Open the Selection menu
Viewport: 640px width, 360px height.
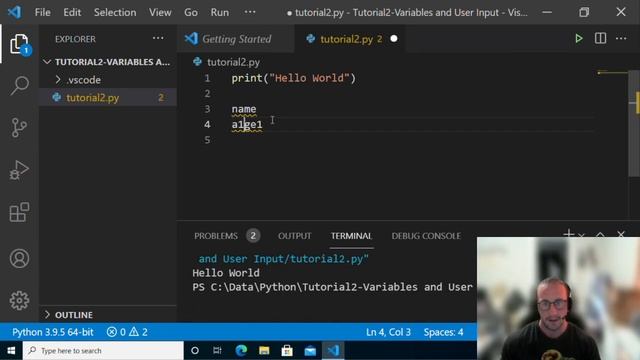(x=115, y=12)
